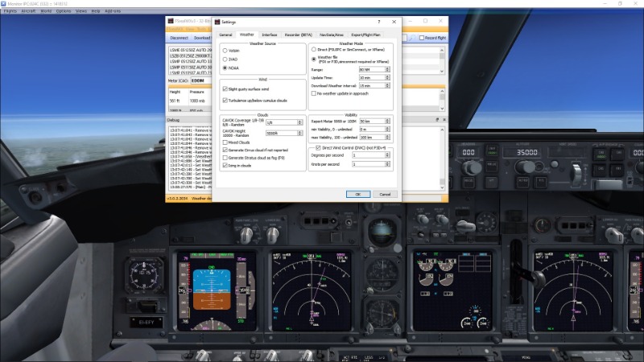
Task: Adjust Degrees per second spinner arrows
Action: [x=387, y=155]
